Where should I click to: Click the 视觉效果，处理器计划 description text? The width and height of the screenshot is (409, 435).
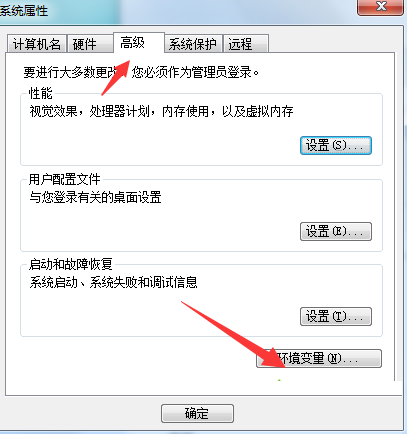coord(161,111)
